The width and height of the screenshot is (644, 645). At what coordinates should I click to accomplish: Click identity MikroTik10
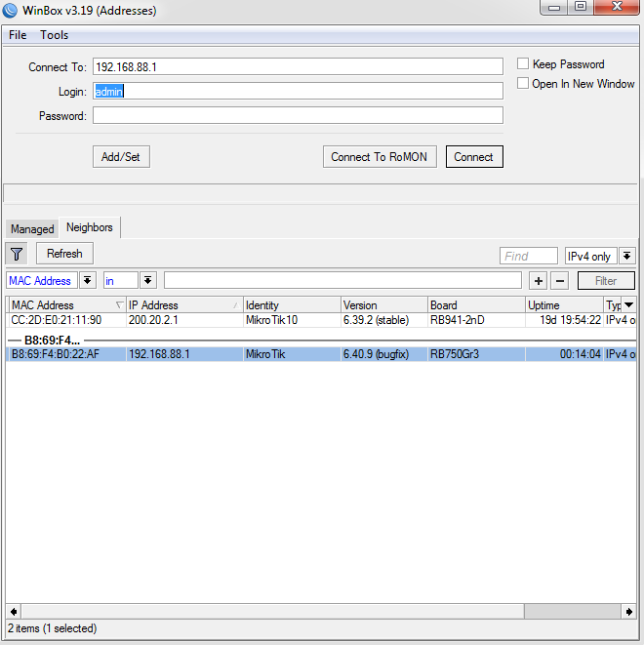271,320
